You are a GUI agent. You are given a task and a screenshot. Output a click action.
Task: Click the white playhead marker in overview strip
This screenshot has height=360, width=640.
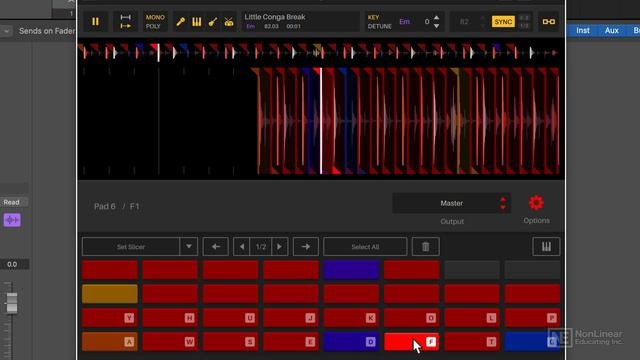click(159, 53)
